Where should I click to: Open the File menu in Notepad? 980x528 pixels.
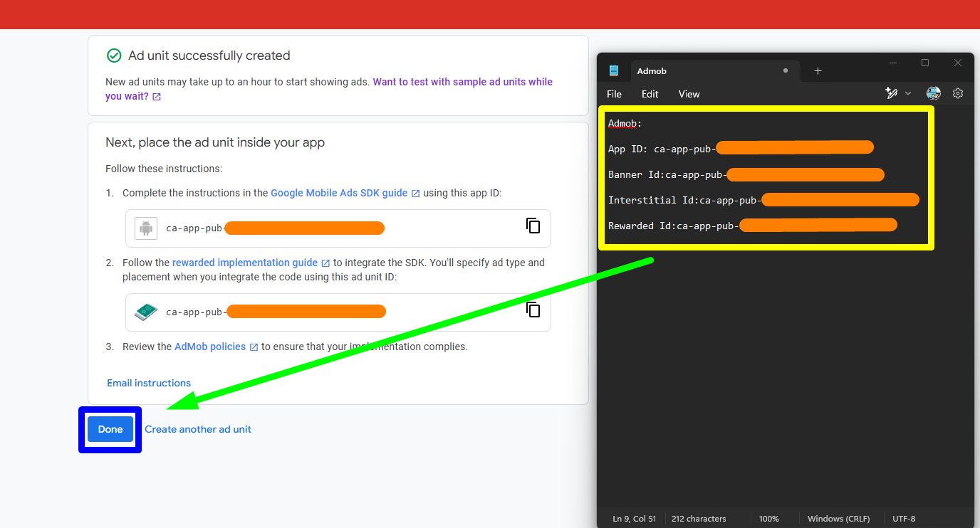pos(614,94)
